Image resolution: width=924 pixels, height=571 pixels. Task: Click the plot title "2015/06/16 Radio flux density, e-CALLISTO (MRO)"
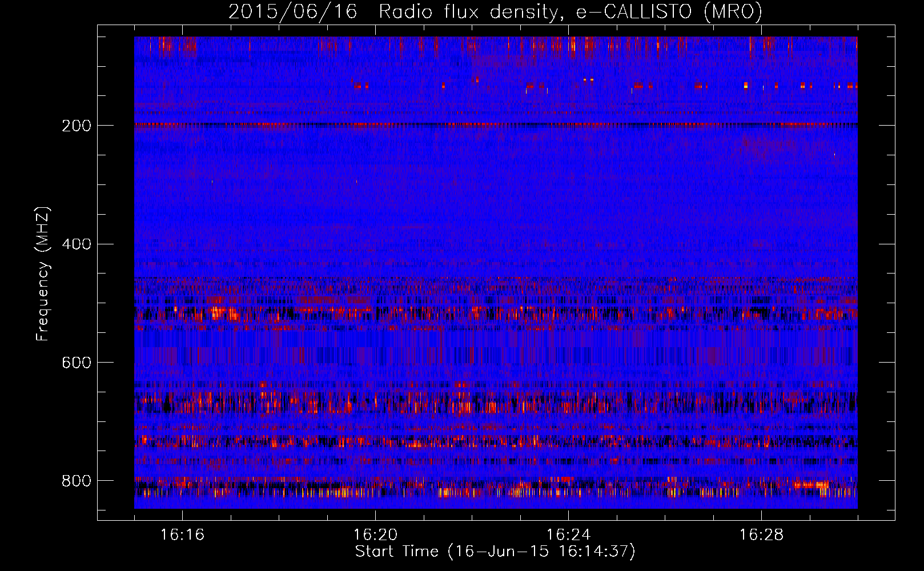(x=495, y=12)
